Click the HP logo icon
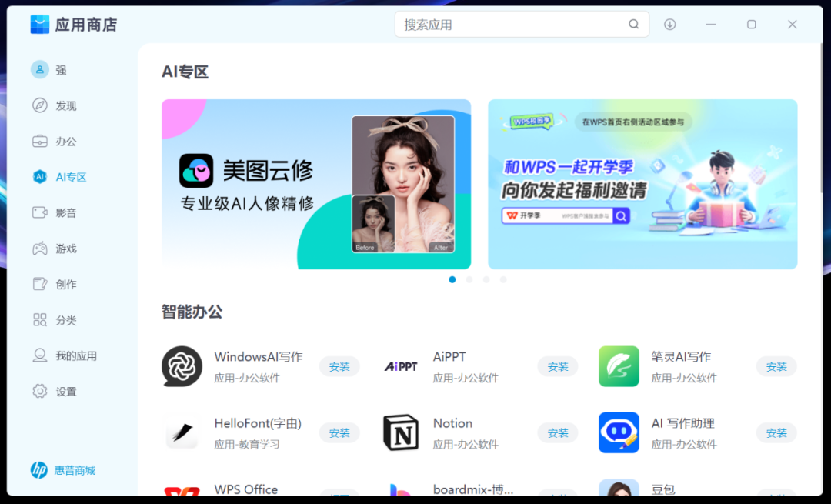 click(38, 470)
